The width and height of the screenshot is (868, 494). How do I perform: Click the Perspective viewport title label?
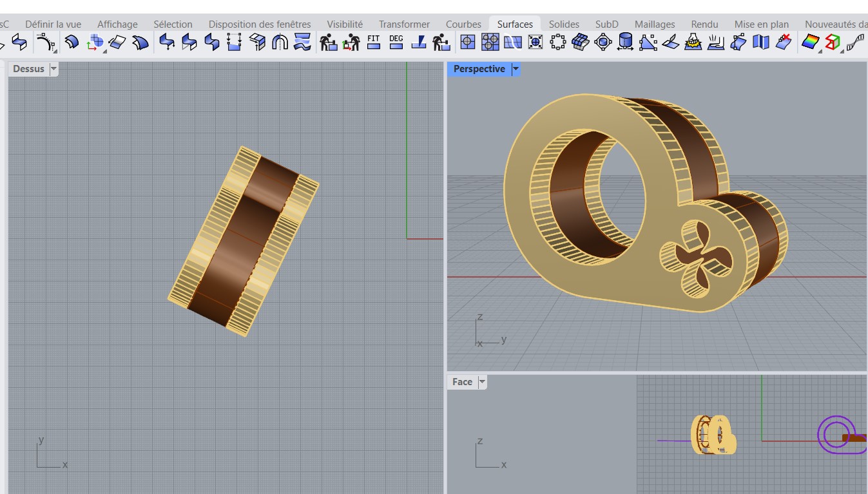tap(479, 69)
